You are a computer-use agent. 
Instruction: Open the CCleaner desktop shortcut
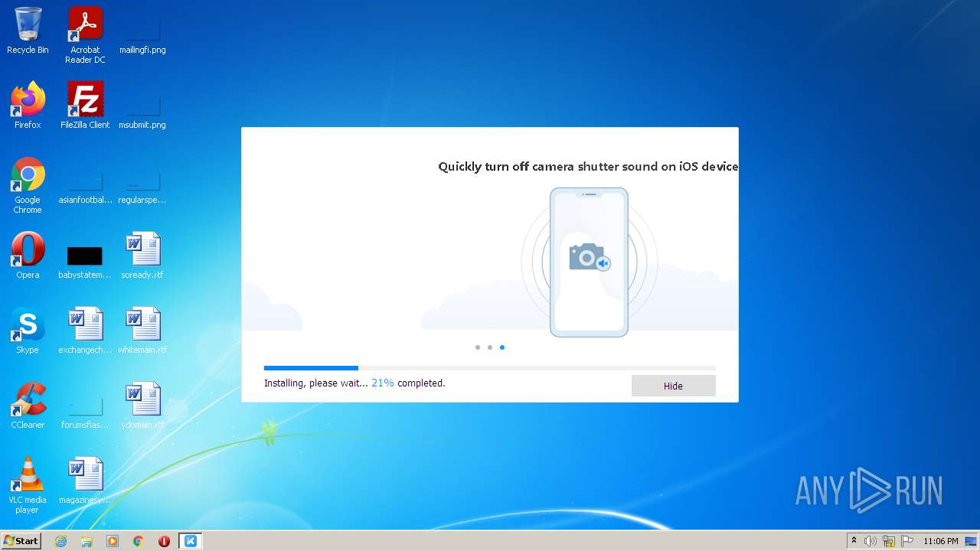[28, 406]
